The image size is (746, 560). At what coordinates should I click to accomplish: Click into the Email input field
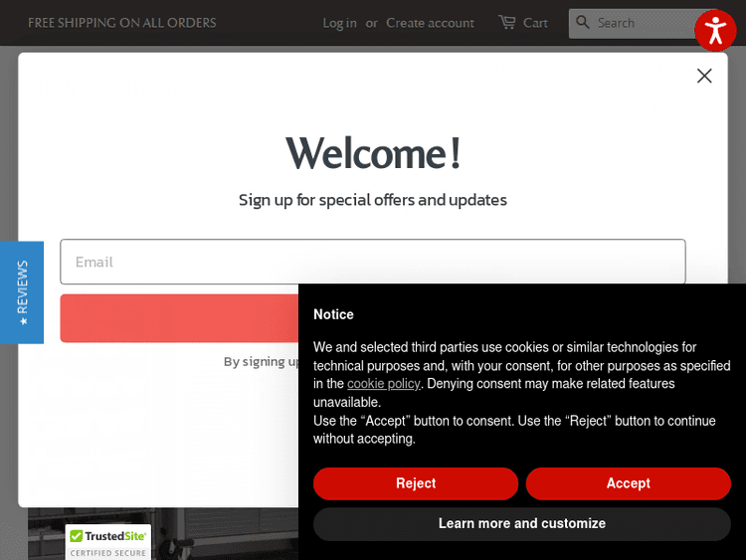pyautogui.click(x=372, y=262)
